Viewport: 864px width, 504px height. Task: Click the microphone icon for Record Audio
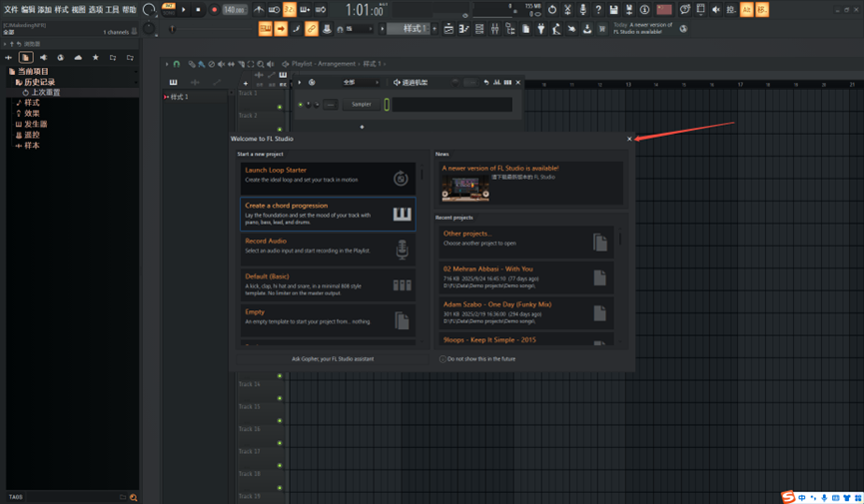(x=402, y=250)
